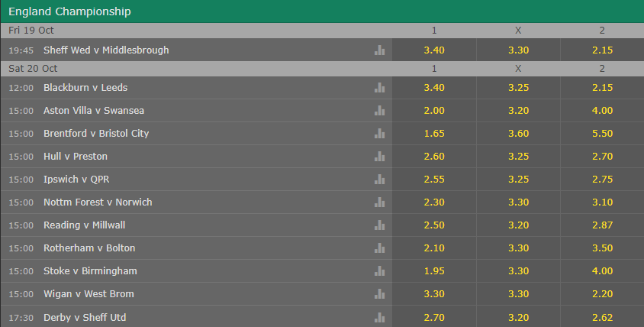Open stats icon for Blackburn v Leeds

point(379,88)
